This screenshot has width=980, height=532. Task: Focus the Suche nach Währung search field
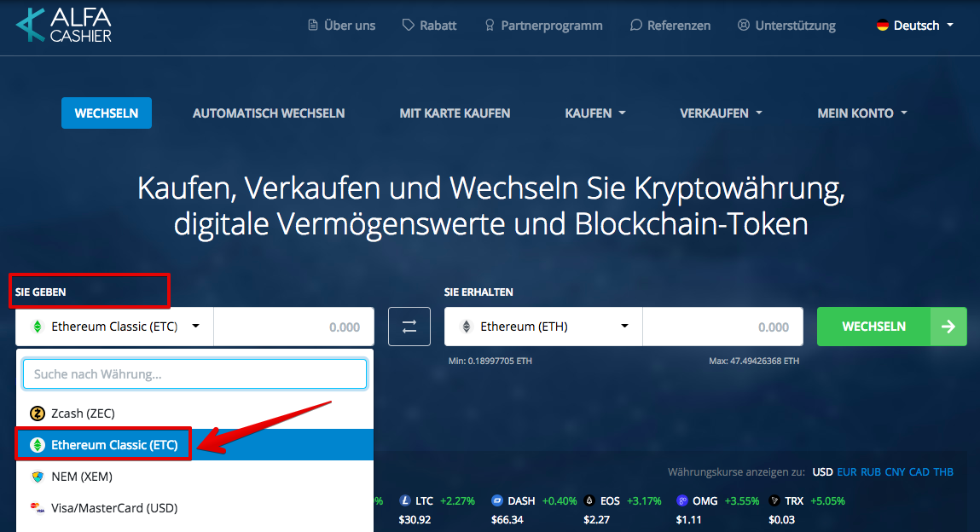tap(195, 374)
